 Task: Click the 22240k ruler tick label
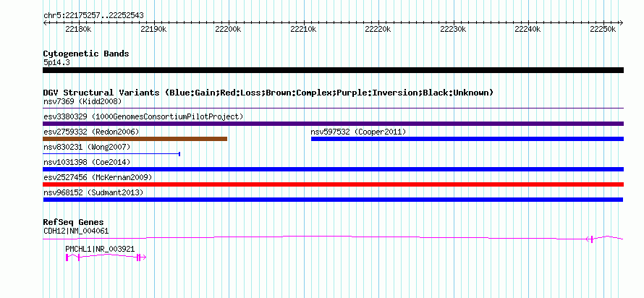click(528, 29)
